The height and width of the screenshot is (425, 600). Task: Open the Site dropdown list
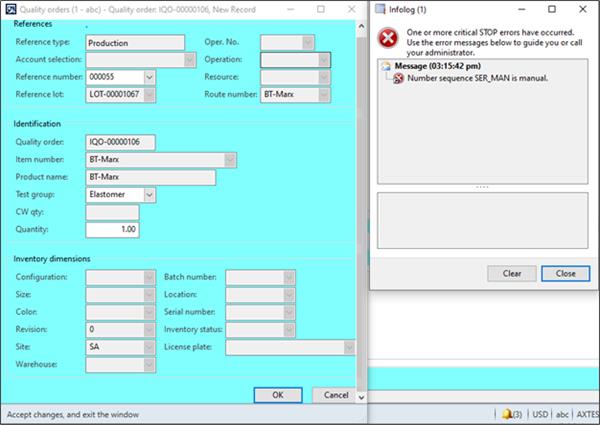click(150, 347)
